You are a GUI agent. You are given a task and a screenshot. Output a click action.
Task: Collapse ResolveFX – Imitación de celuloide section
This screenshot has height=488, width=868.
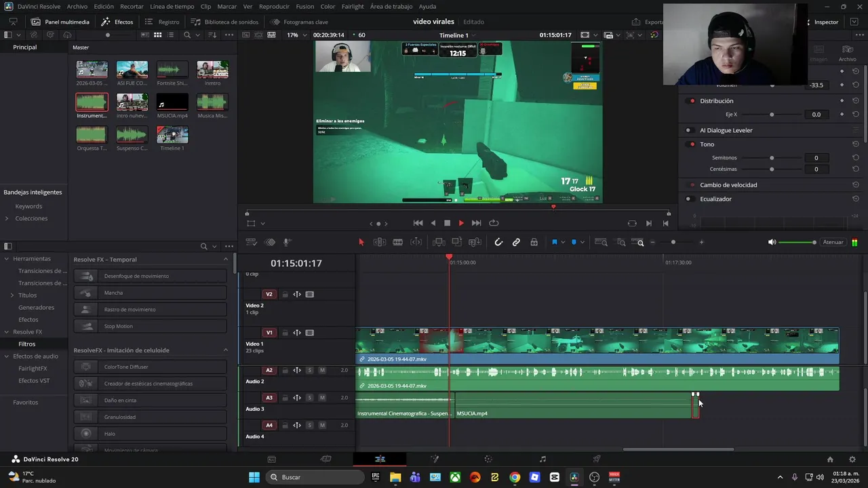pyautogui.click(x=226, y=350)
